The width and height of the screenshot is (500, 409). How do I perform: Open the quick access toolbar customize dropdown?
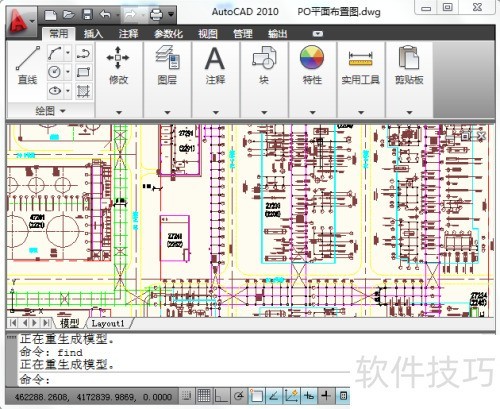point(171,14)
